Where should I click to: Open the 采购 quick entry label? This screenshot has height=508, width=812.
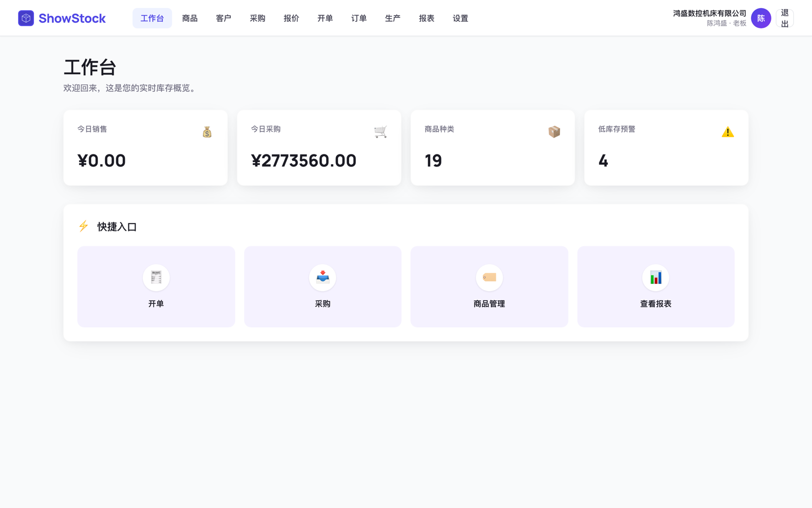point(323,304)
